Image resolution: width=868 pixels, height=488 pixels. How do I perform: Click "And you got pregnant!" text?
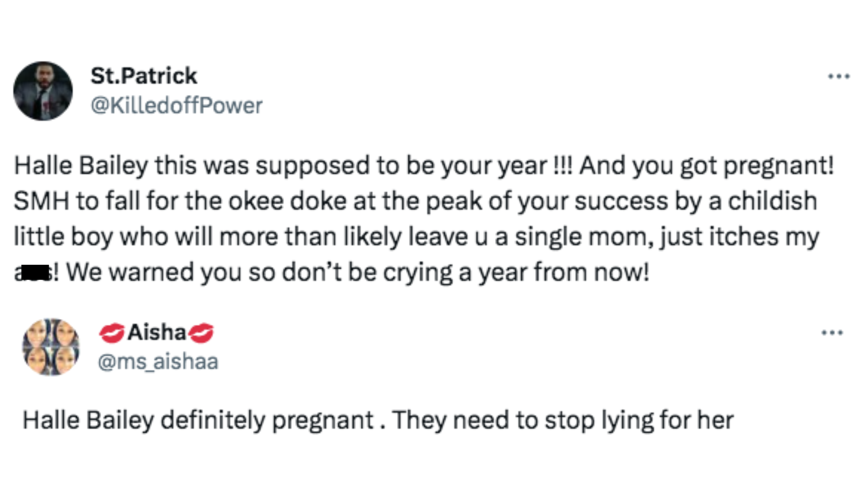[x=707, y=166]
